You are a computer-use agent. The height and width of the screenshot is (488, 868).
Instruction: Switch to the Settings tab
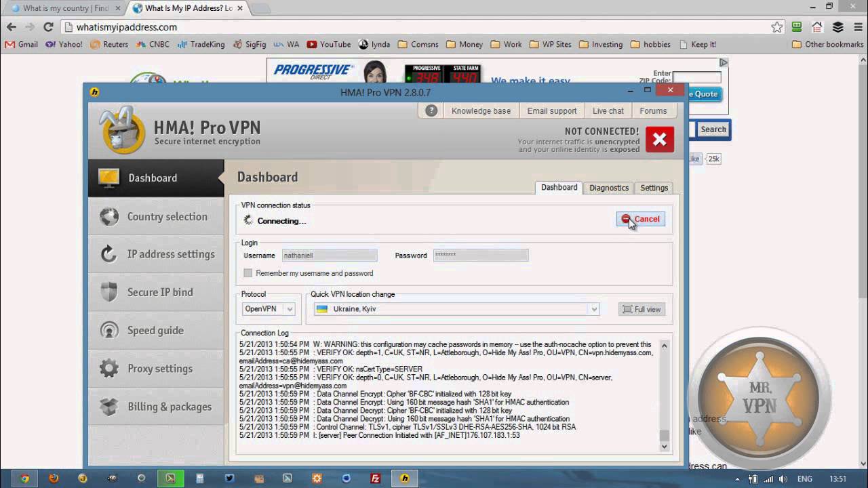click(x=654, y=188)
